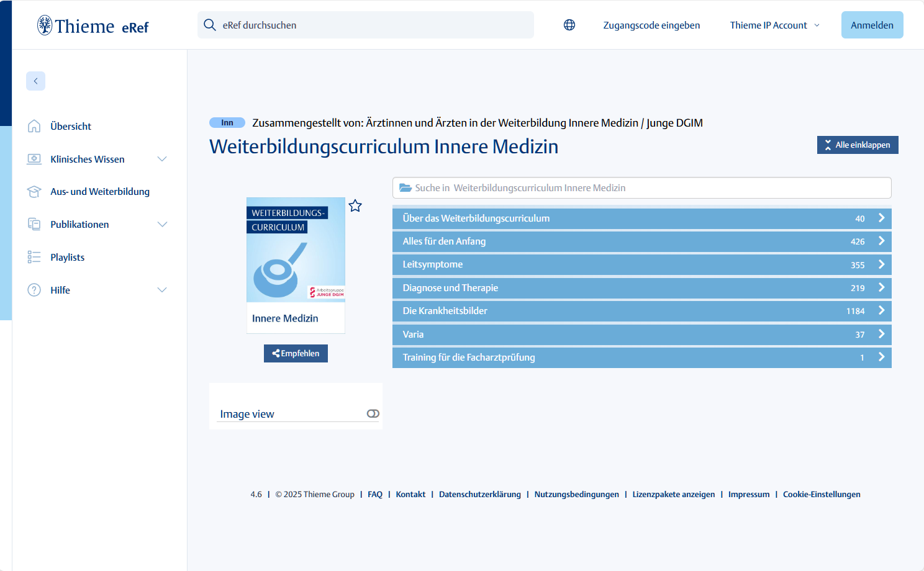
Task: Expand Publikationen submenu chevron
Action: point(162,224)
